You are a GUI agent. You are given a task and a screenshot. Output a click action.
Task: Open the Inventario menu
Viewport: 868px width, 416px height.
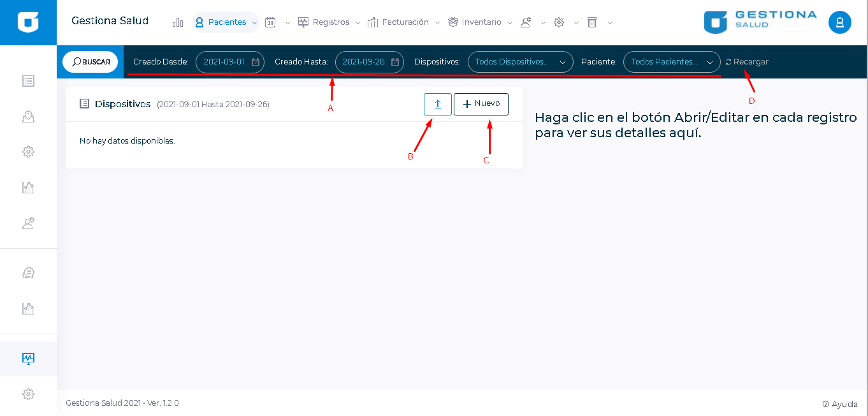click(x=481, y=22)
